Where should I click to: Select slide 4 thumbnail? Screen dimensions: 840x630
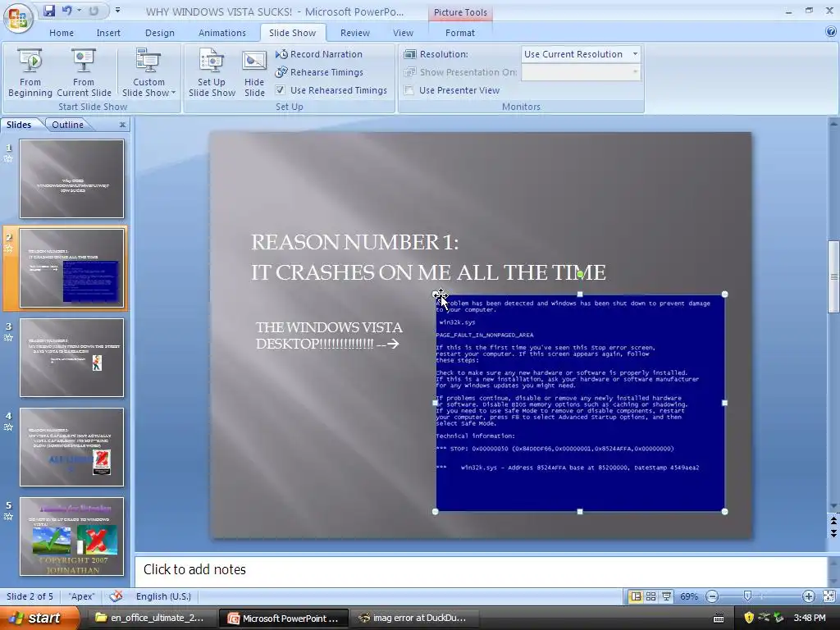click(72, 447)
